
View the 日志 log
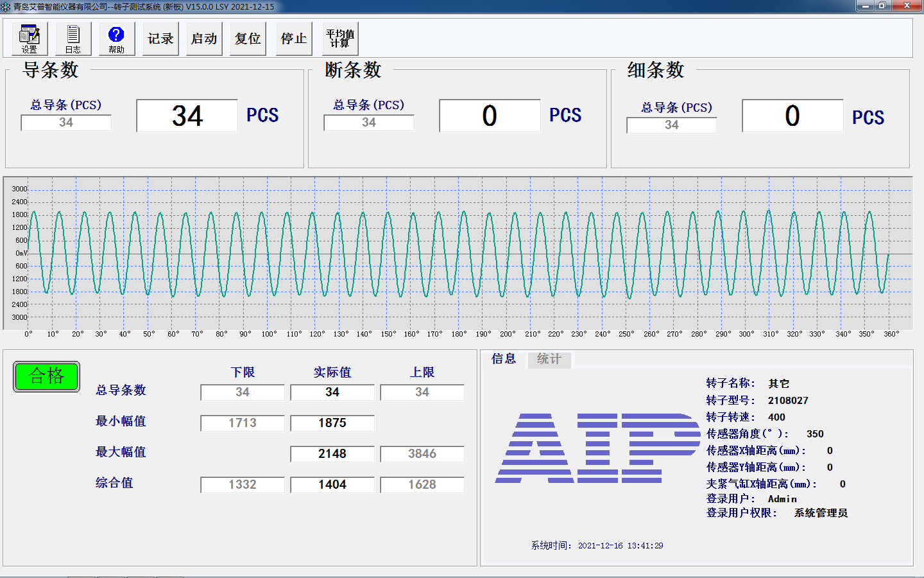coord(73,39)
